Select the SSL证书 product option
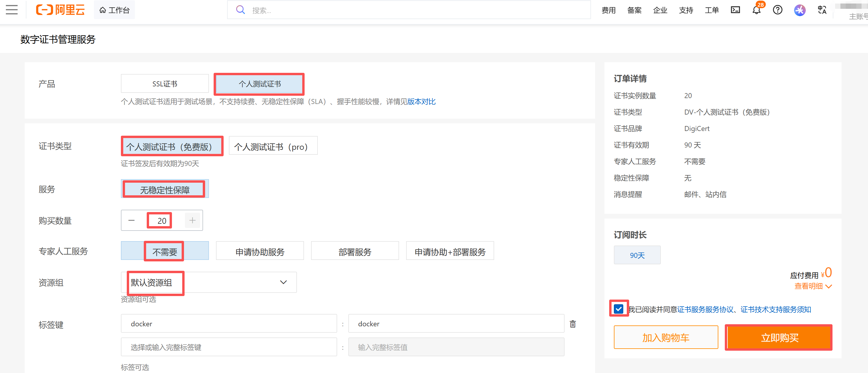The width and height of the screenshot is (868, 373). pos(165,84)
